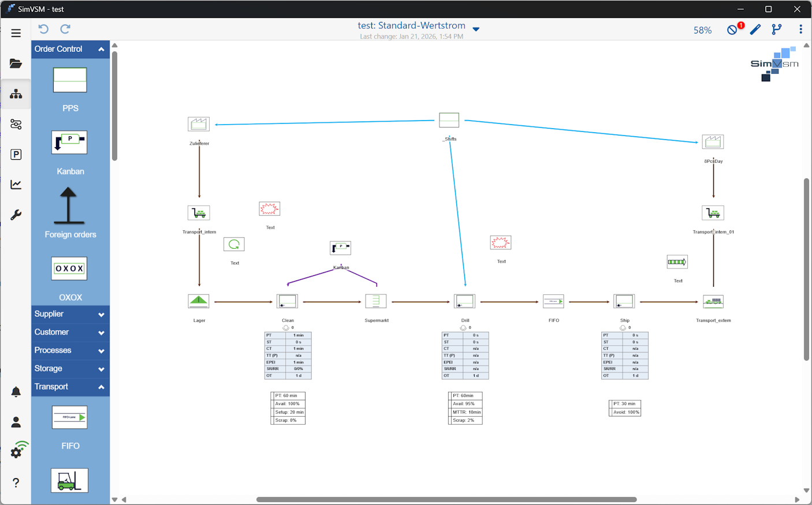Select the PPS element in palette

[x=70, y=80]
